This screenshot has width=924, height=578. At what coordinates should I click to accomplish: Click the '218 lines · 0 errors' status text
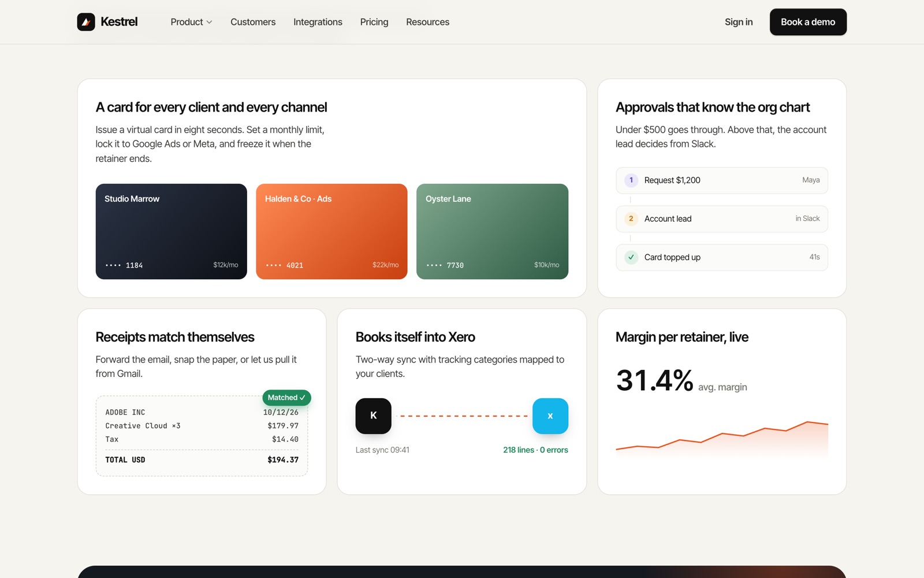(535, 450)
